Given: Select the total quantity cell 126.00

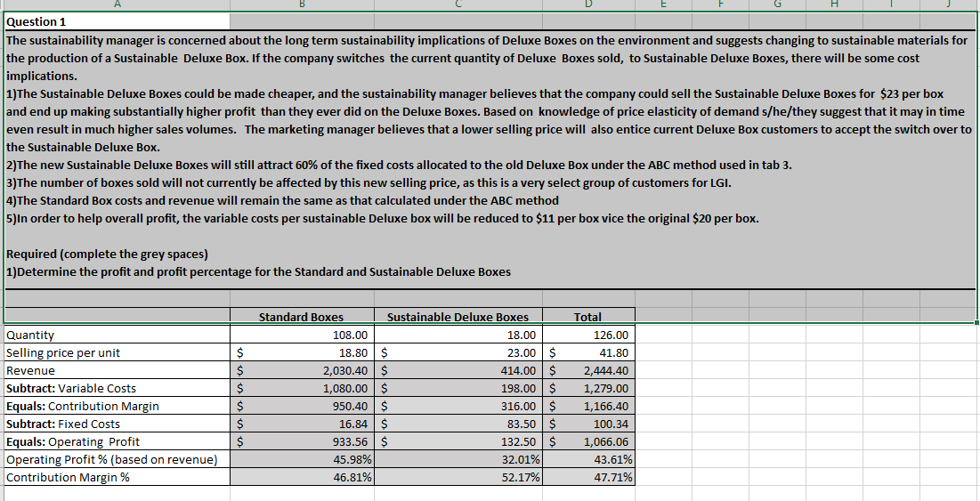Looking at the screenshot, I should [588, 335].
